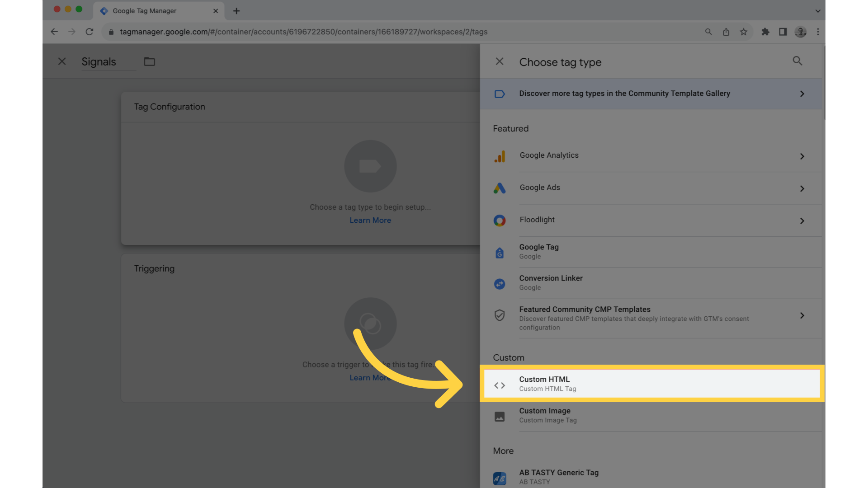Viewport: 868px width, 488px height.
Task: Open the Chrome three-dot menu
Action: pyautogui.click(x=818, y=32)
